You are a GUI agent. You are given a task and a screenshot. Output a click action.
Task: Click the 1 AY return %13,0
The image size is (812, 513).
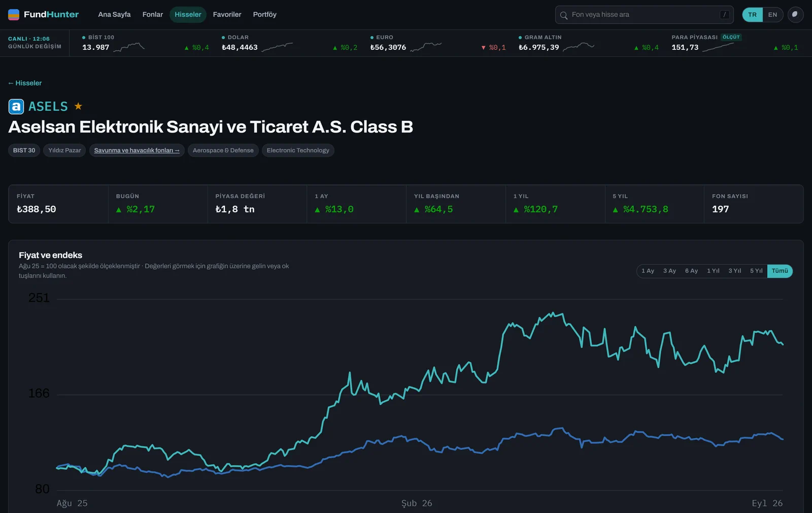[334, 209]
